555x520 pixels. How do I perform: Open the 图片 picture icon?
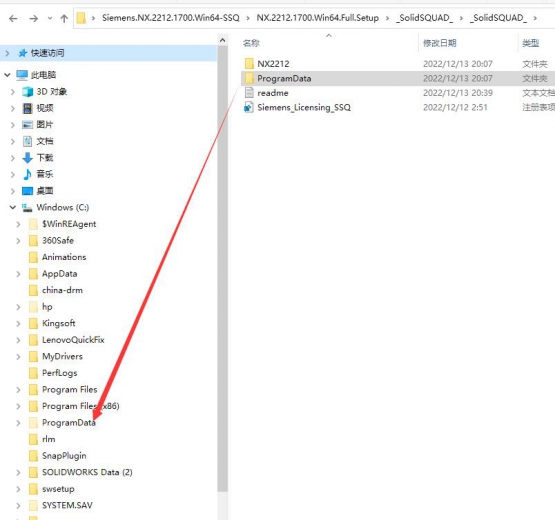pyautogui.click(x=27, y=125)
